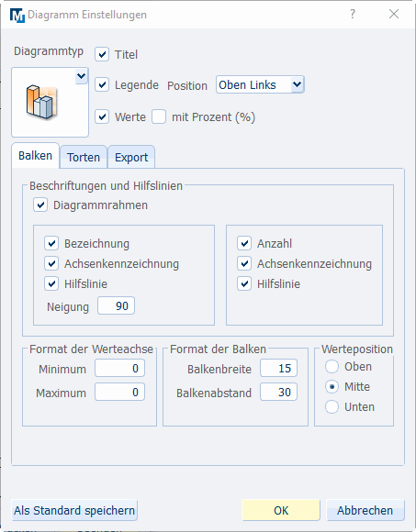This screenshot has width=416, height=532.
Task: Click the Abbrechen button
Action: pos(365,510)
